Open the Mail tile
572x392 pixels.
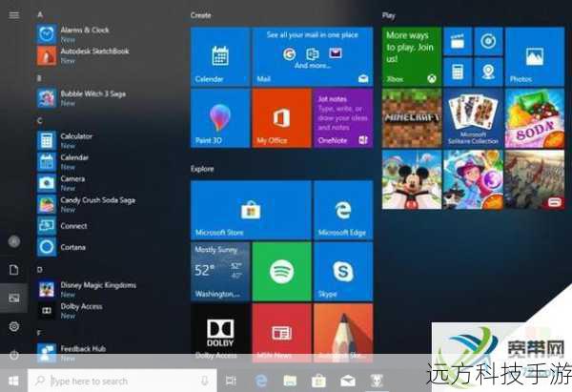tap(313, 56)
